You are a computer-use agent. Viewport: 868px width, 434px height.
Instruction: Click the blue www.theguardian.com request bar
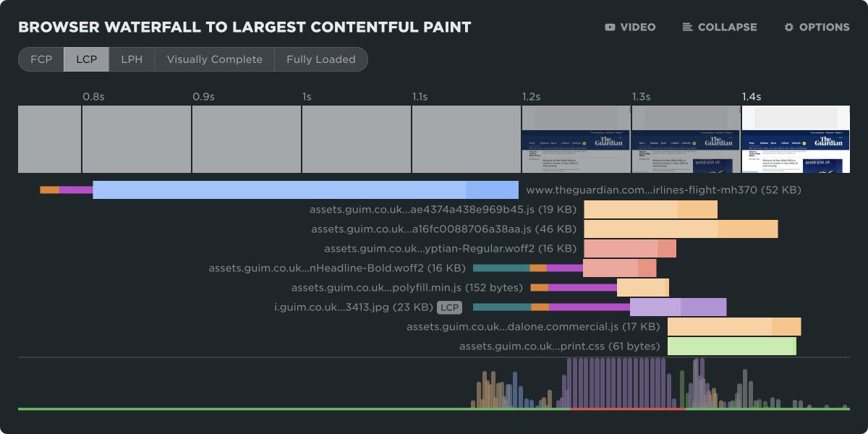304,190
